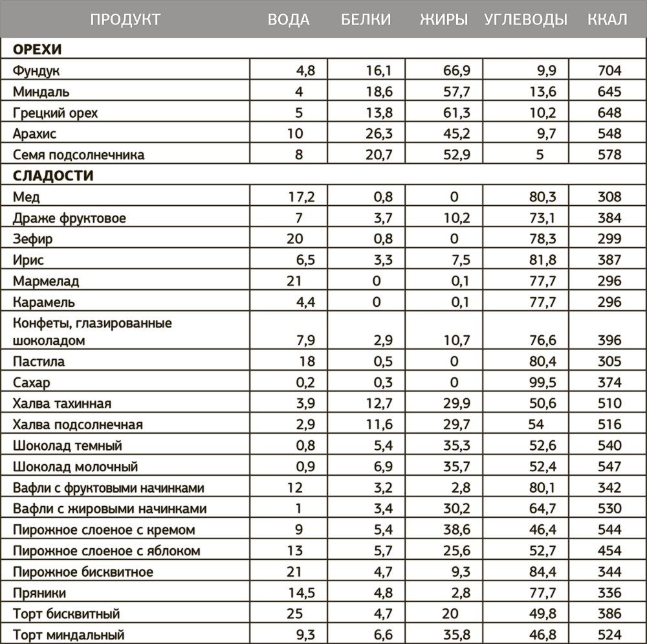Screen dimensions: 647x644
Task: Click Пирожное слоеное с яблоком label
Action: [x=107, y=551]
